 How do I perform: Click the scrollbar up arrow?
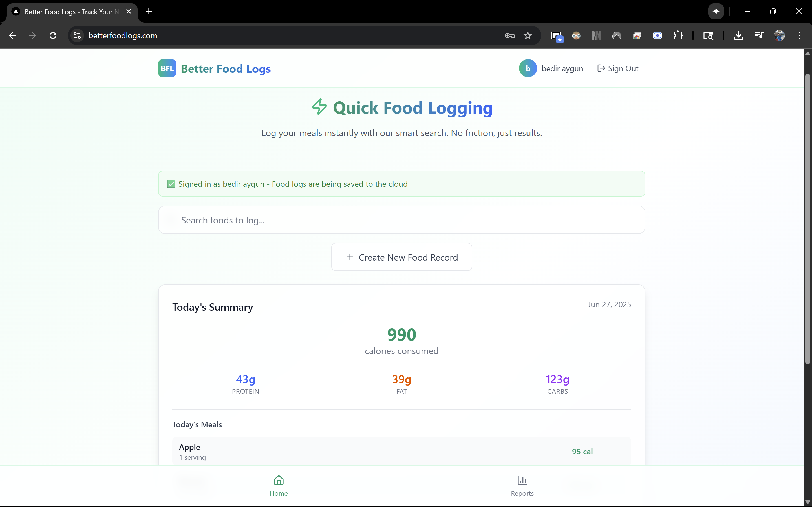coord(807,53)
